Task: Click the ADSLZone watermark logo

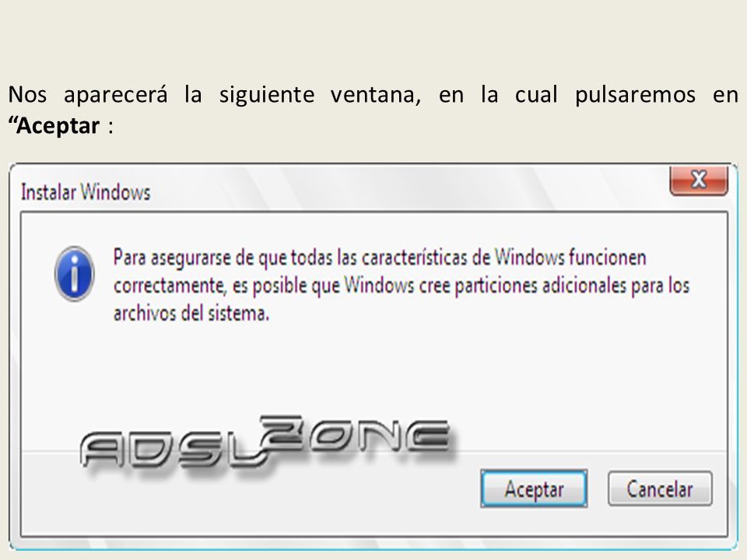Action: point(267,443)
